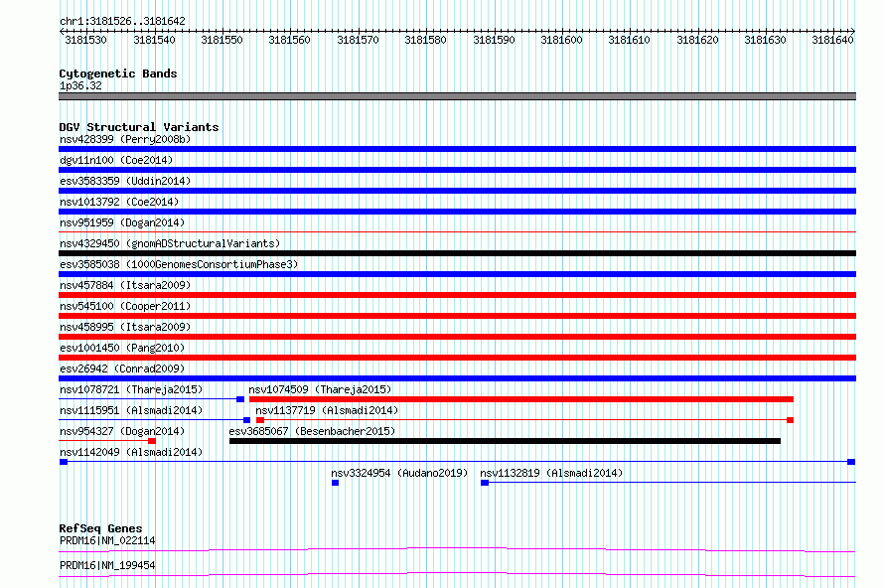The width and height of the screenshot is (884, 588).
Task: Select variant nsv954327 (Dogan2014) label
Action: pos(122,431)
